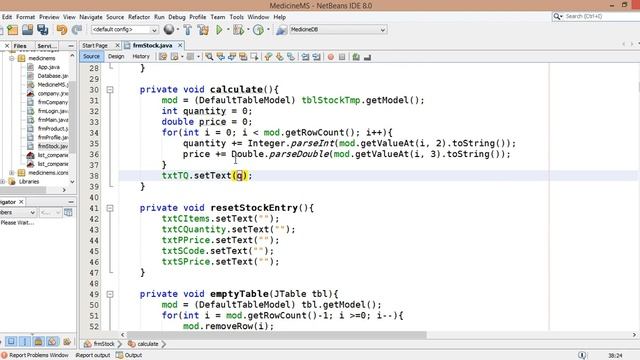Click the Clean and Build icon
The width and height of the screenshot is (640, 360).
pos(203,30)
